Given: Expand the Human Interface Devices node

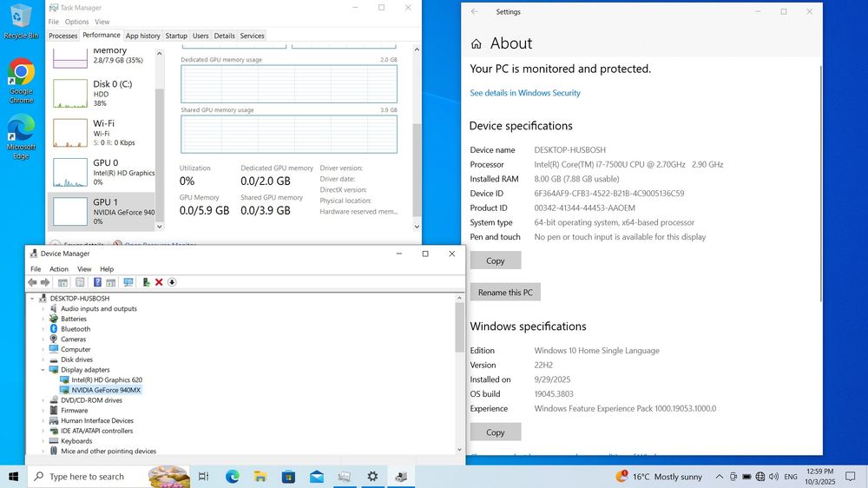Looking at the screenshot, I should [43, 421].
